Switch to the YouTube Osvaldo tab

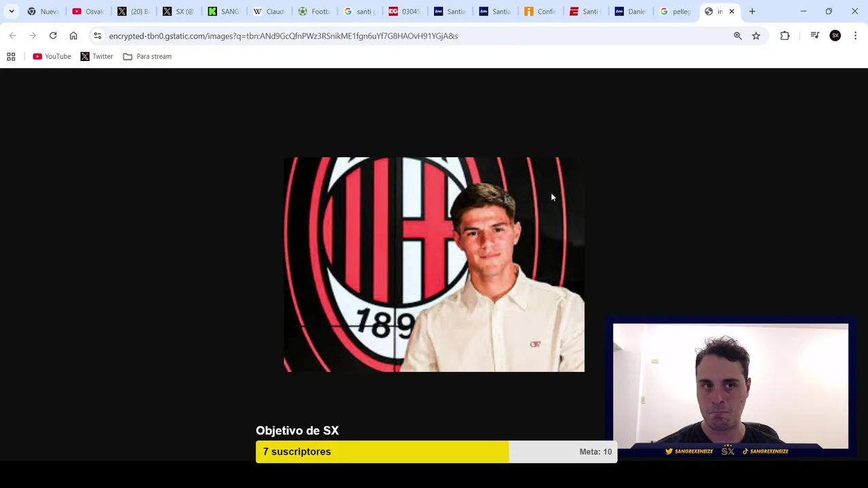click(x=89, y=12)
